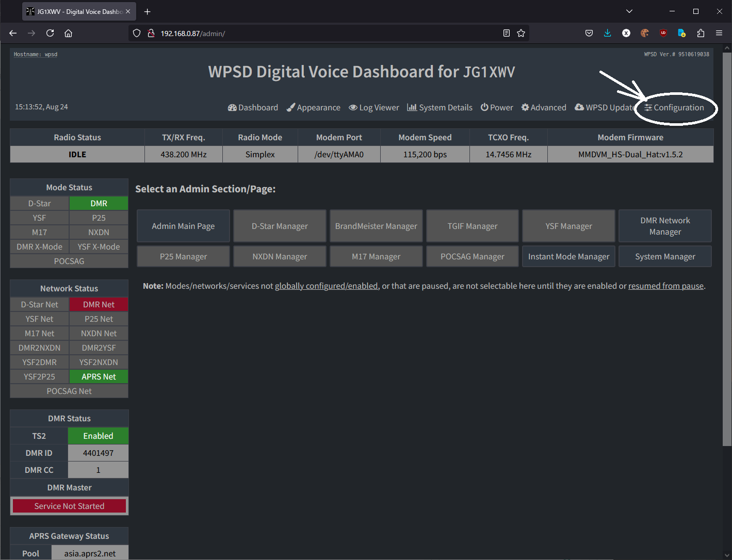
Task: Click the D-Star mode status cell
Action: [x=40, y=203]
